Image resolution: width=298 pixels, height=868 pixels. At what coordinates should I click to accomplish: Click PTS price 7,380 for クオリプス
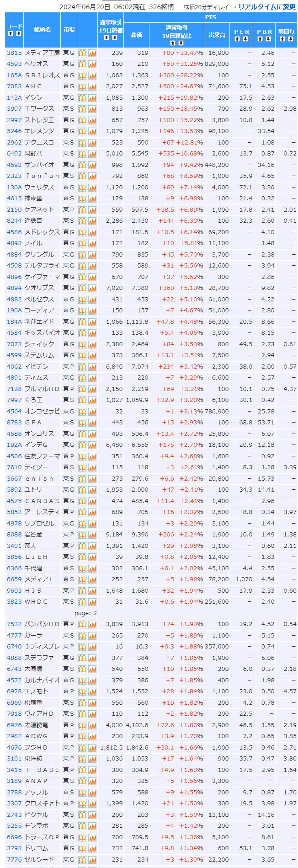click(140, 288)
